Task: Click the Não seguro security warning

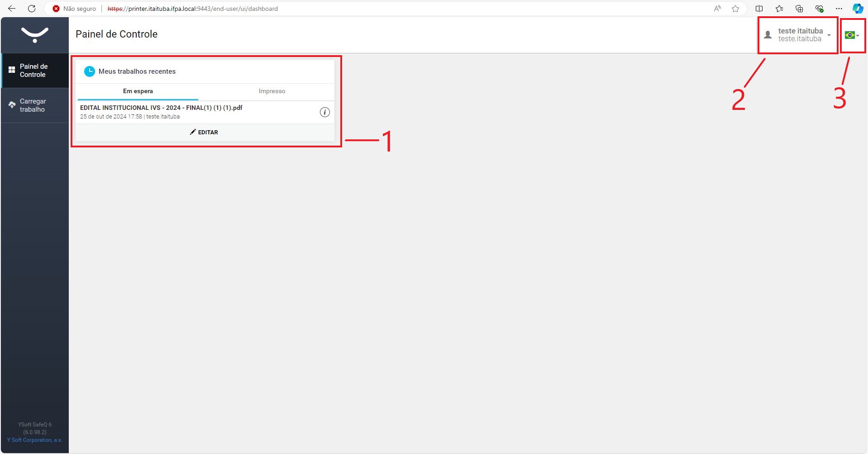Action: [x=75, y=9]
